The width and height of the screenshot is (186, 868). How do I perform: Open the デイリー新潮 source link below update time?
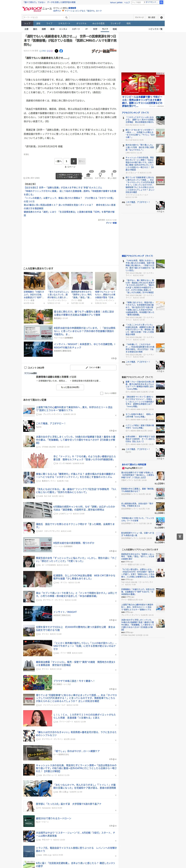click(111, 223)
